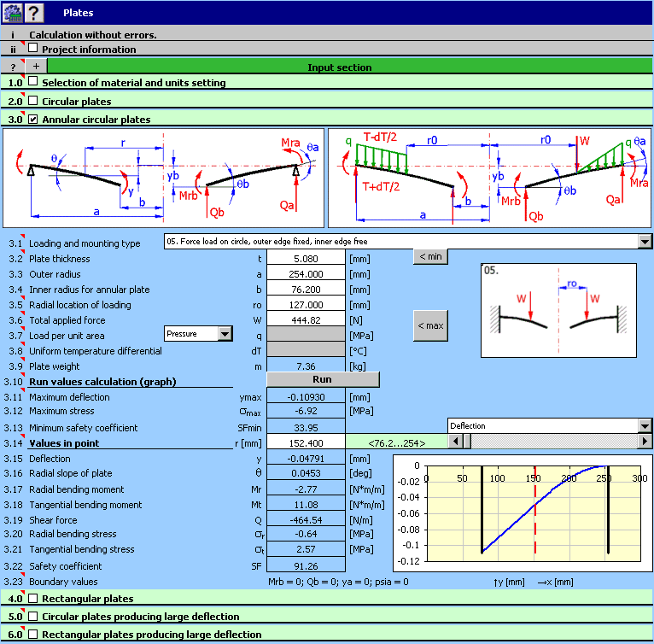Image resolution: width=654 pixels, height=644 pixels.
Task: Select the Deflection y value -0.04791
Action: (x=306, y=459)
